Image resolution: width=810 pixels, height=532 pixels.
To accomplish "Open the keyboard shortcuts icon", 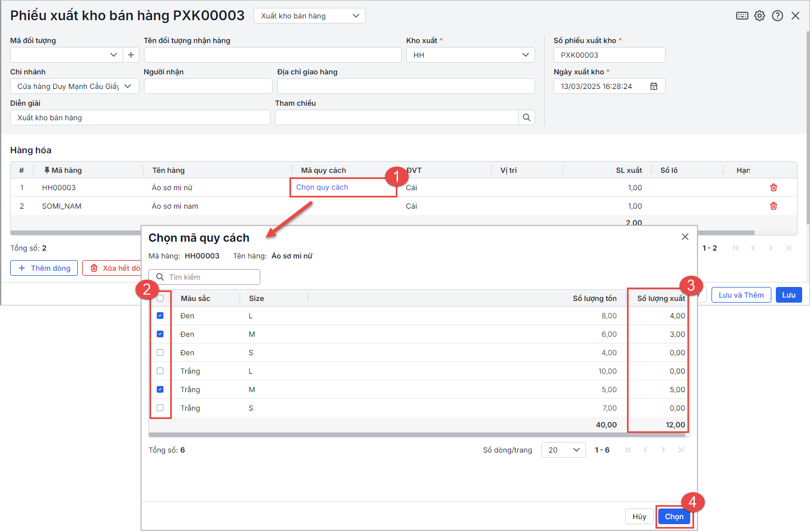I will coord(742,16).
